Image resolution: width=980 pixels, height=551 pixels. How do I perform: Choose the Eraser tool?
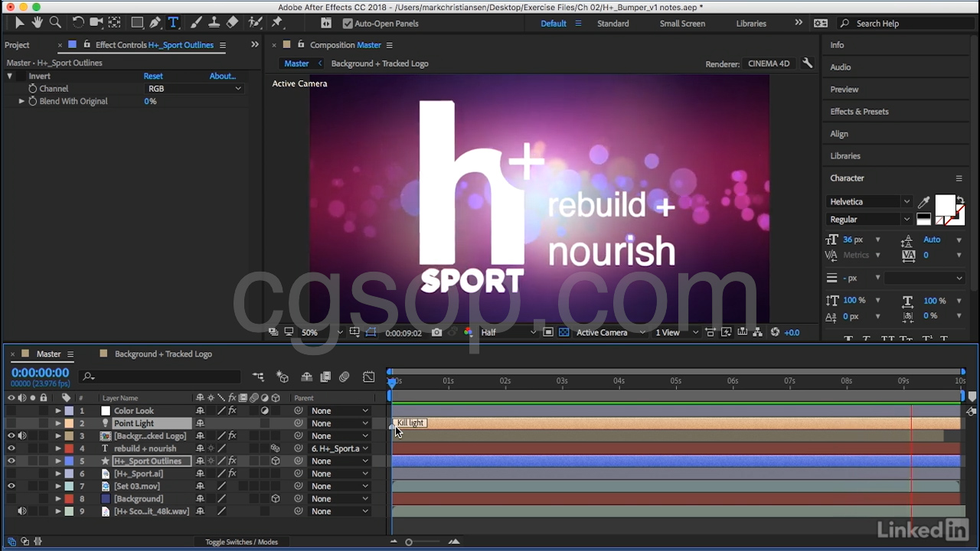point(233,23)
